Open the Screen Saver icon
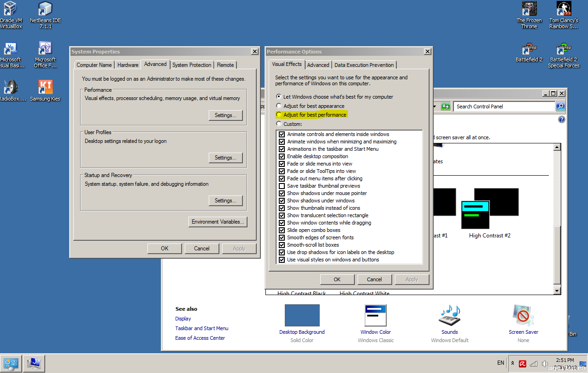The width and height of the screenshot is (588, 373). (523, 316)
